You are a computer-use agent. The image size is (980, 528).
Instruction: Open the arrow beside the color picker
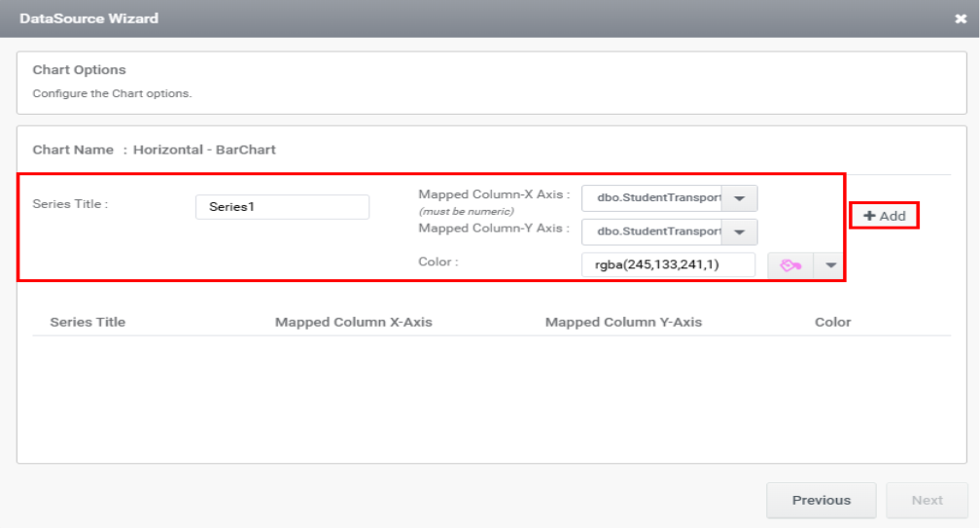(x=829, y=264)
